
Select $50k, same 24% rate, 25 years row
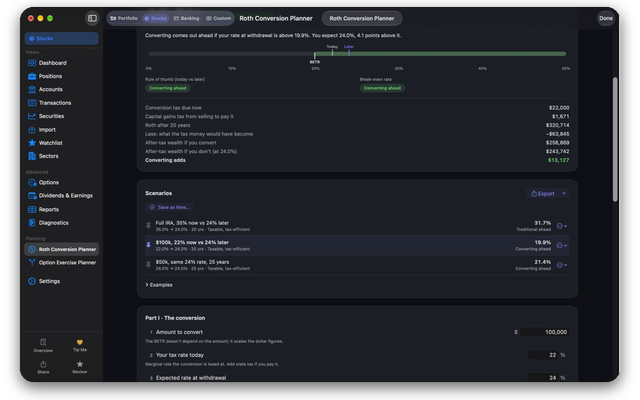click(x=357, y=265)
